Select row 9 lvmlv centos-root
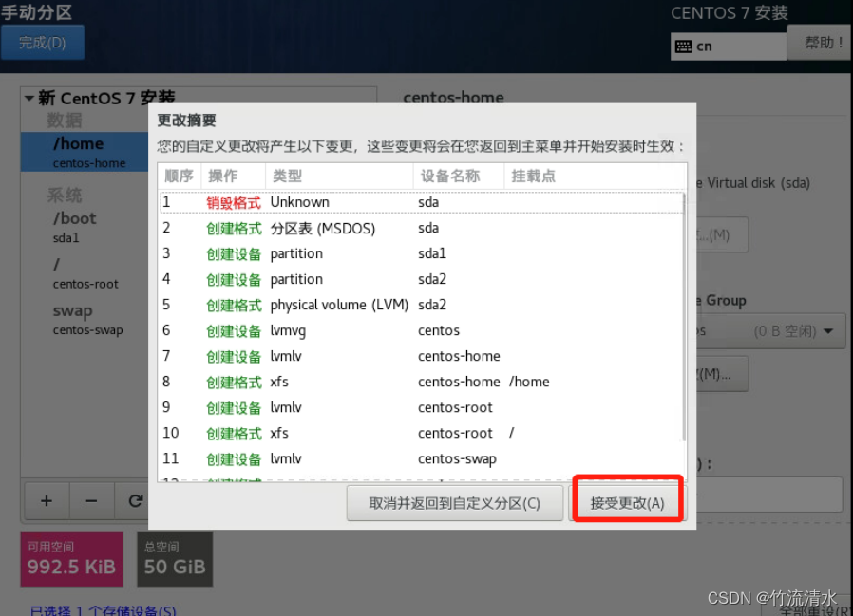Image resolution: width=853 pixels, height=616 pixels. pyautogui.click(x=421, y=407)
